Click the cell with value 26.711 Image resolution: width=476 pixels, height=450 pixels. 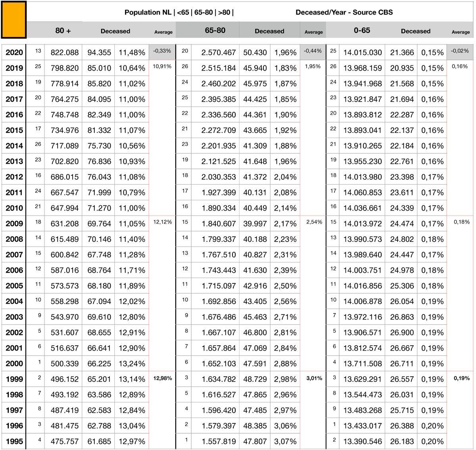click(x=402, y=364)
